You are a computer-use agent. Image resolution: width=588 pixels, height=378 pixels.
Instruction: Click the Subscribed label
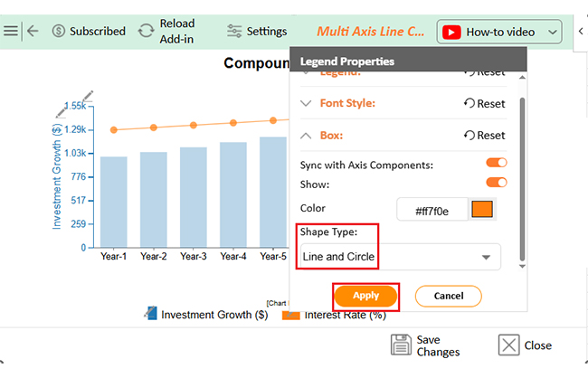click(98, 31)
